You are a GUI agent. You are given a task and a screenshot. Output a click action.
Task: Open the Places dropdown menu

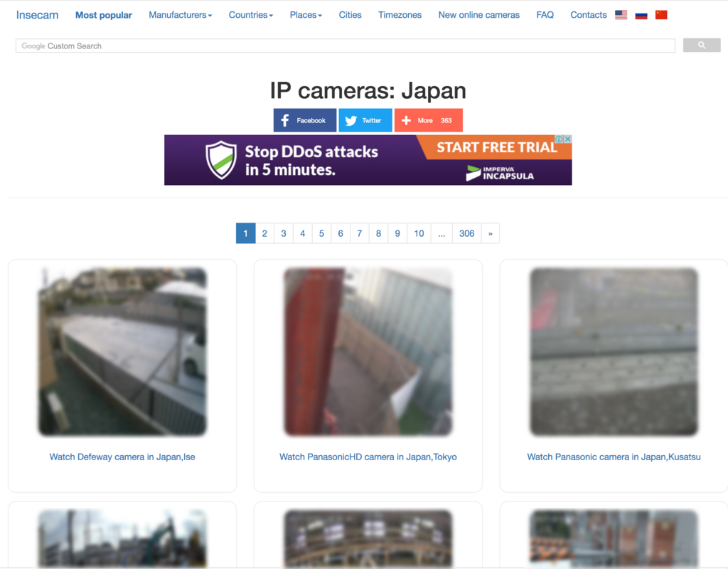pyautogui.click(x=306, y=15)
